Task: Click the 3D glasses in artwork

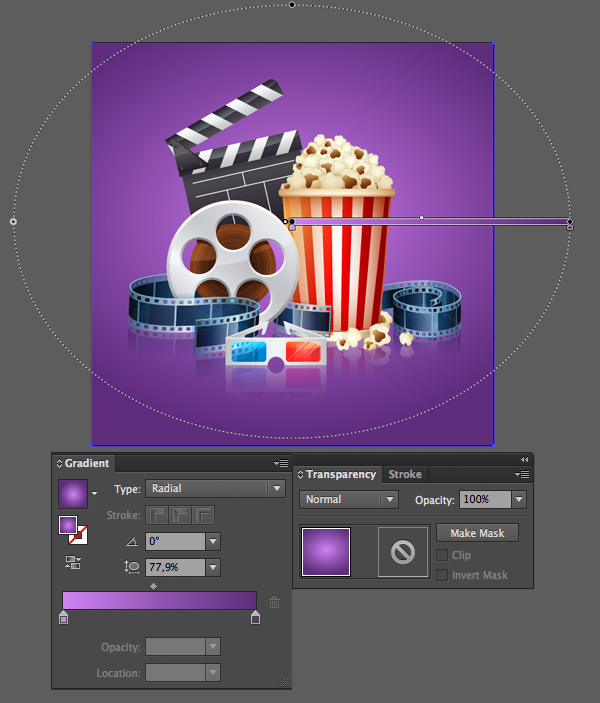Action: [276, 352]
